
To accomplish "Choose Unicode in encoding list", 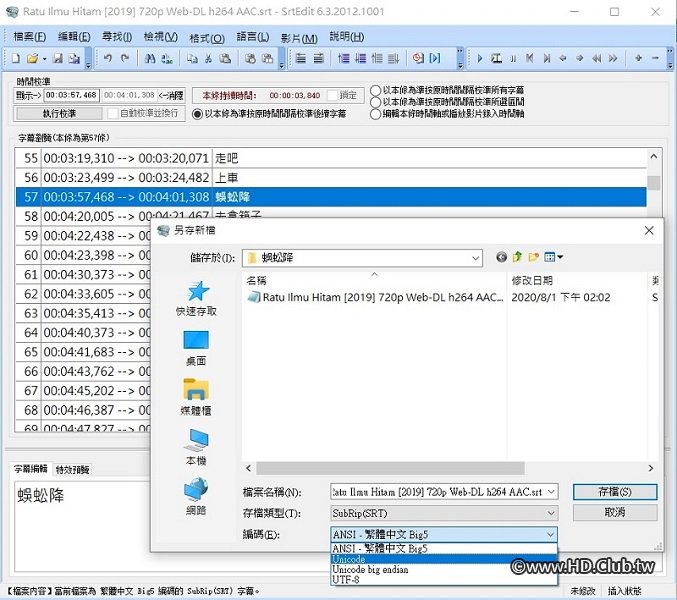I will click(444, 559).
